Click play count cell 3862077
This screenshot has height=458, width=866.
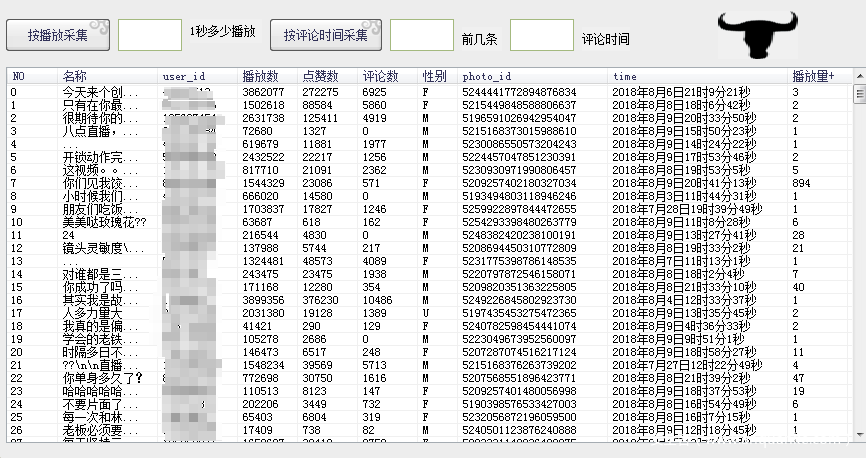pyautogui.click(x=263, y=92)
